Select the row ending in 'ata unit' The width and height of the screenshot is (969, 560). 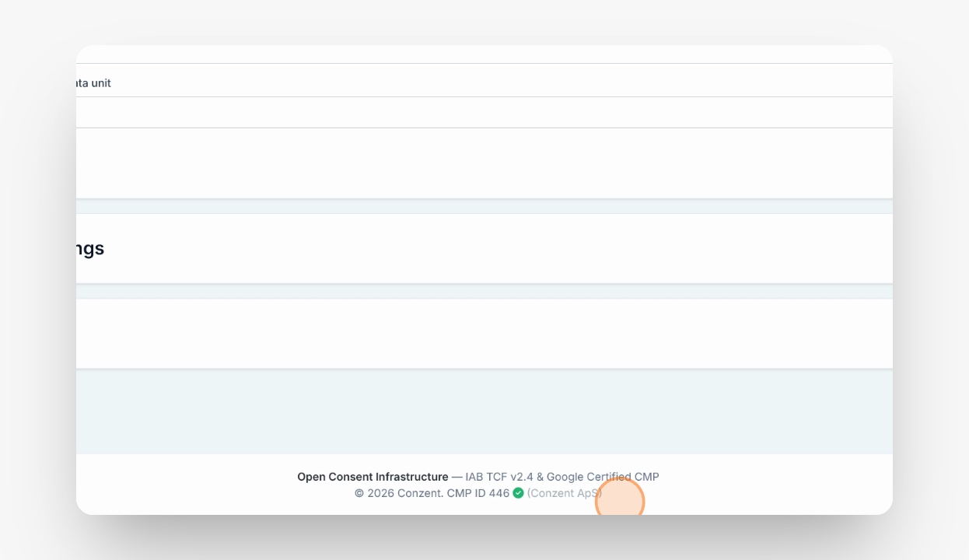[x=484, y=81]
